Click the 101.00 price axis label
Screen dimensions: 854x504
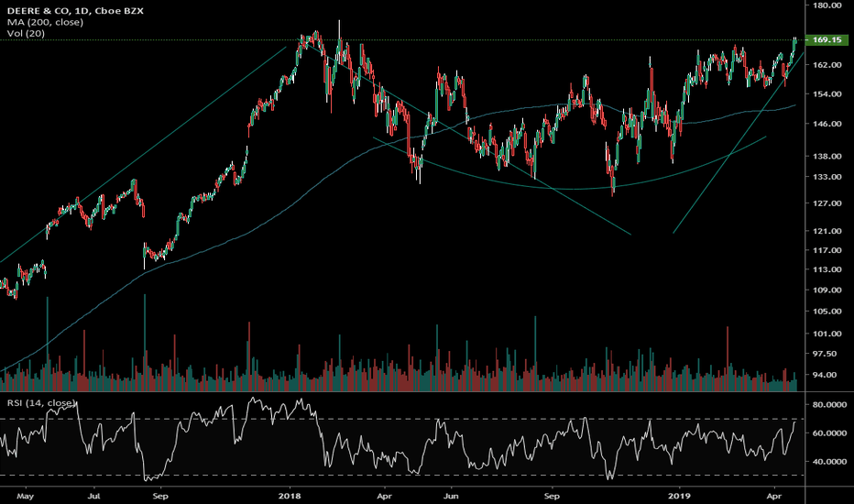pos(827,334)
